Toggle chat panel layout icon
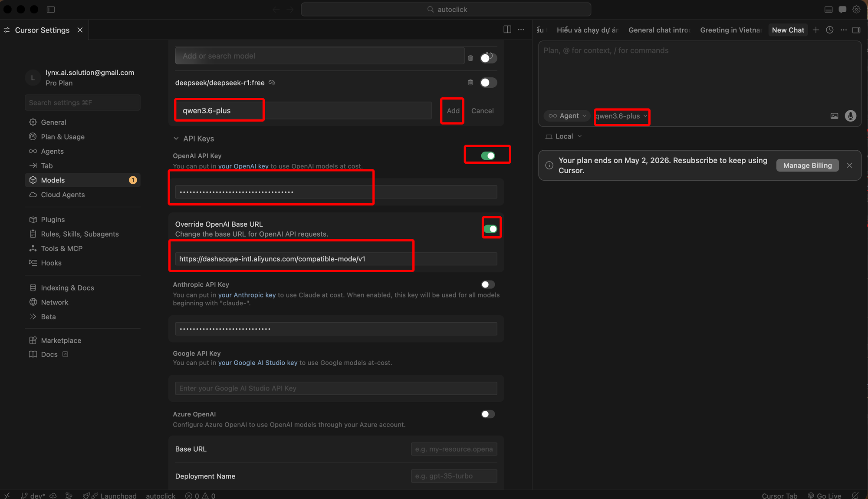This screenshot has height=499, width=868. point(856,30)
